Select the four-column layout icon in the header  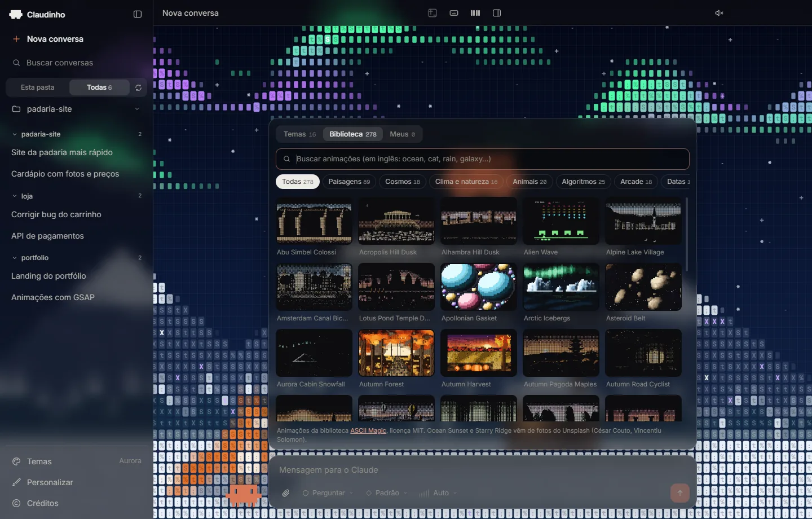(475, 13)
